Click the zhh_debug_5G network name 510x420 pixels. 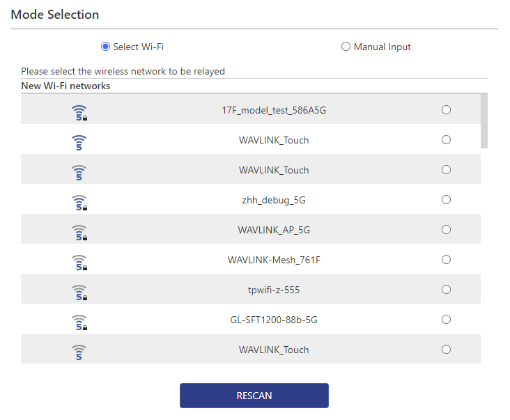[x=274, y=200]
